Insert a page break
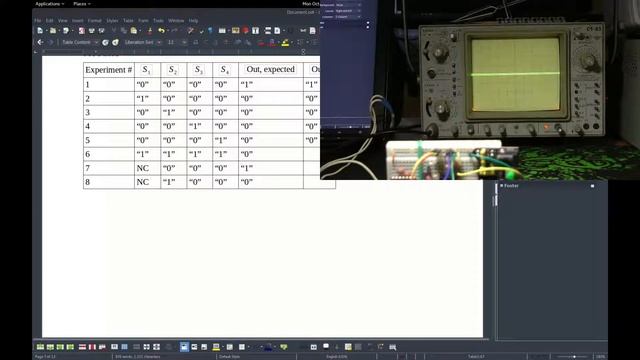 (267, 31)
